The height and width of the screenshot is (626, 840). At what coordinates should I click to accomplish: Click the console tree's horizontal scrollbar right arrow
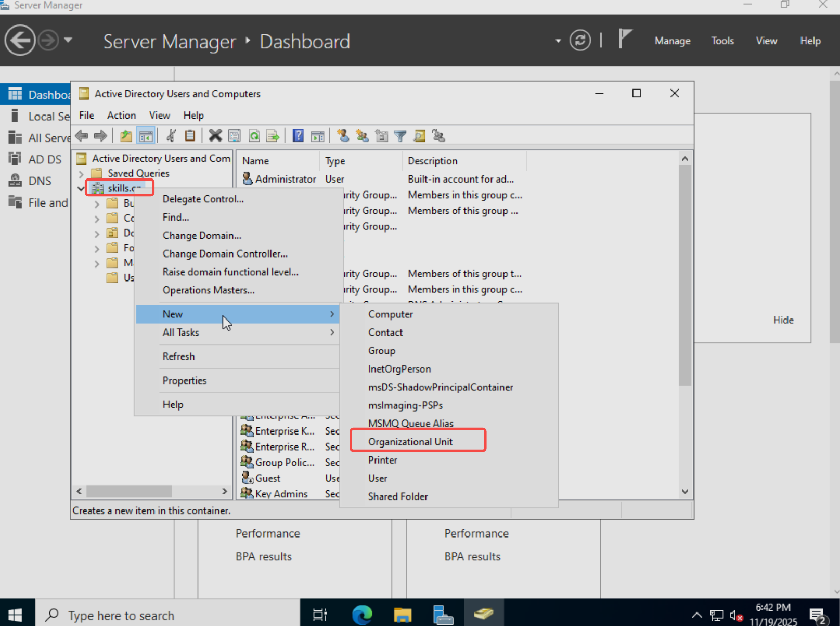click(224, 491)
